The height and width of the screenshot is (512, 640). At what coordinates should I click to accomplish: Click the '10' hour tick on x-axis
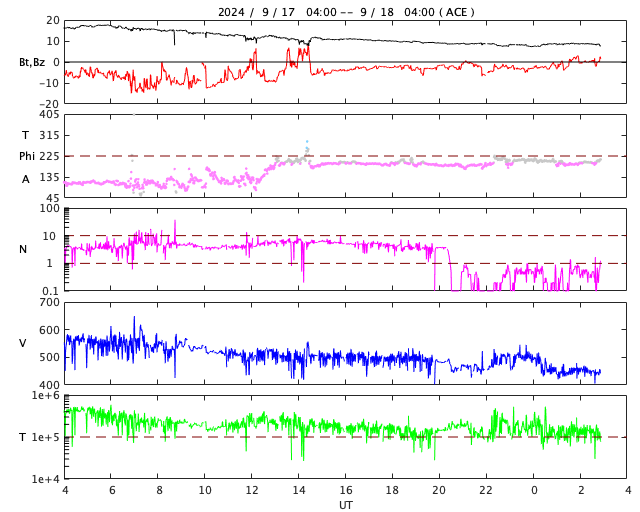point(204,490)
